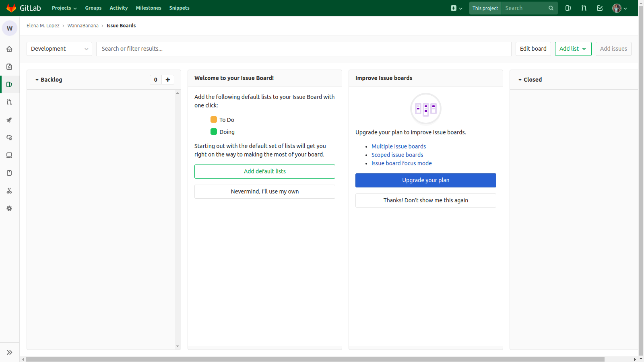Open the Wiki book sidebar icon
This screenshot has width=644, height=362.
point(9,173)
